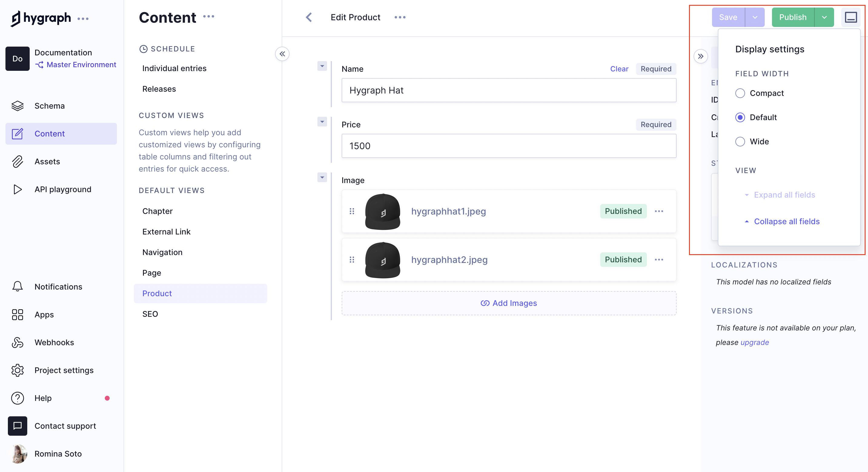
Task: Select Compact field width
Action: point(740,93)
